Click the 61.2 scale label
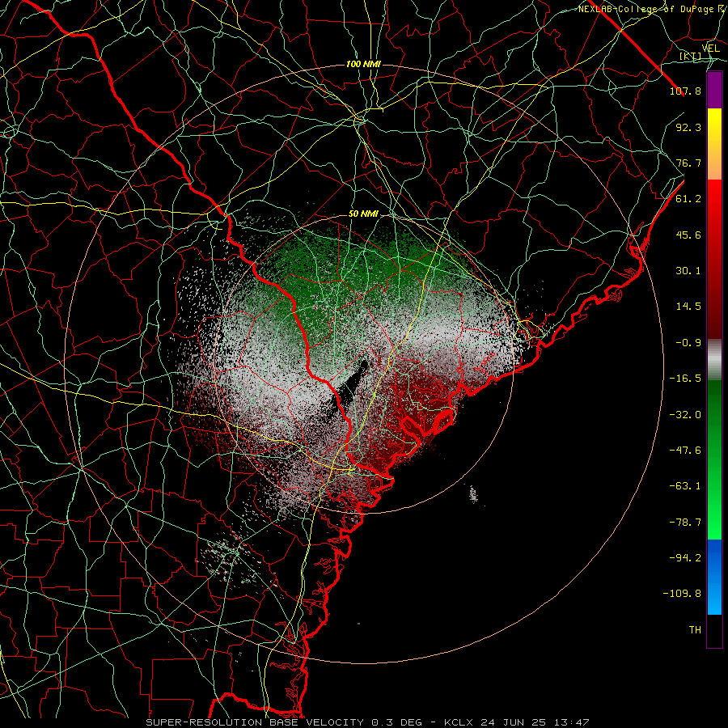 tap(688, 199)
